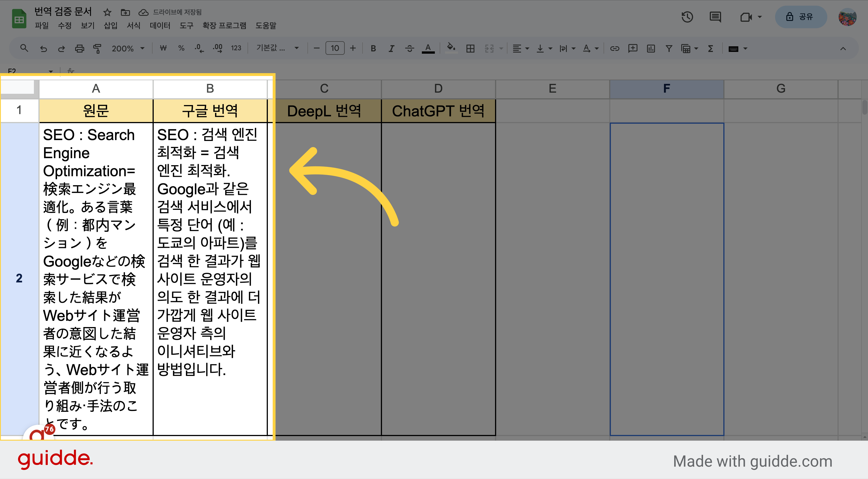Viewport: 868px width, 479px height.
Task: Rename the title 번역 검증 문서
Action: (63, 12)
